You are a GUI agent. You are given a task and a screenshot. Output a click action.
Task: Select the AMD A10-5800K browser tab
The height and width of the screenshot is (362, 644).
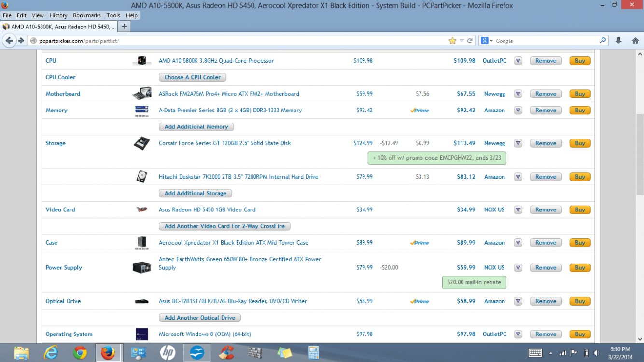click(x=59, y=26)
